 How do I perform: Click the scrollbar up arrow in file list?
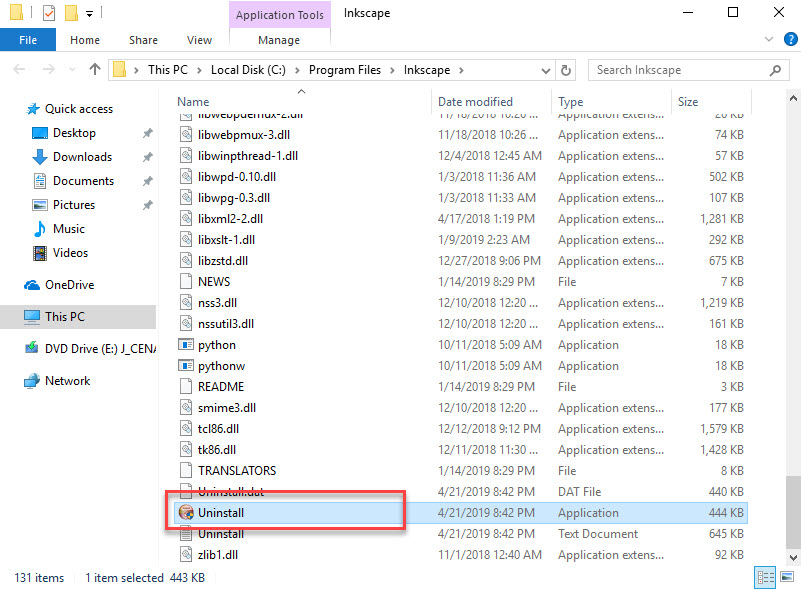pyautogui.click(x=793, y=98)
